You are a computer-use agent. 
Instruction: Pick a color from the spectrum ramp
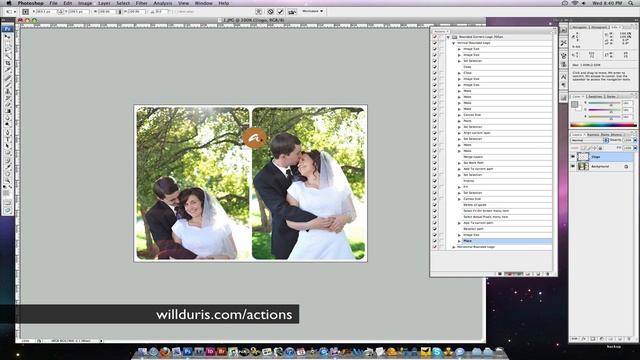(603, 125)
